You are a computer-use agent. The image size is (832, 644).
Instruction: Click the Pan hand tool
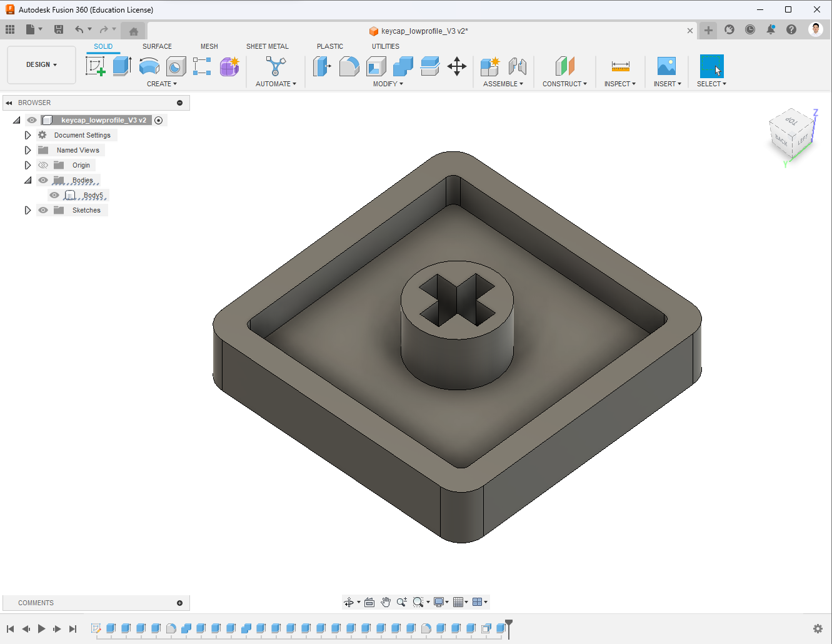pyautogui.click(x=386, y=602)
